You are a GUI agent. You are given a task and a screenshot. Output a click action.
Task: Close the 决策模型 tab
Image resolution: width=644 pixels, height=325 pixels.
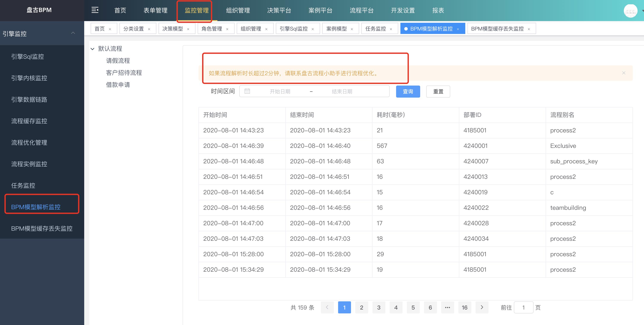tap(188, 29)
